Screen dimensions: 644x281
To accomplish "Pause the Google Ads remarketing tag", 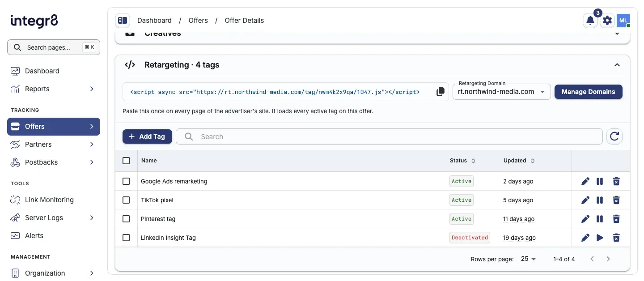I will [600, 181].
